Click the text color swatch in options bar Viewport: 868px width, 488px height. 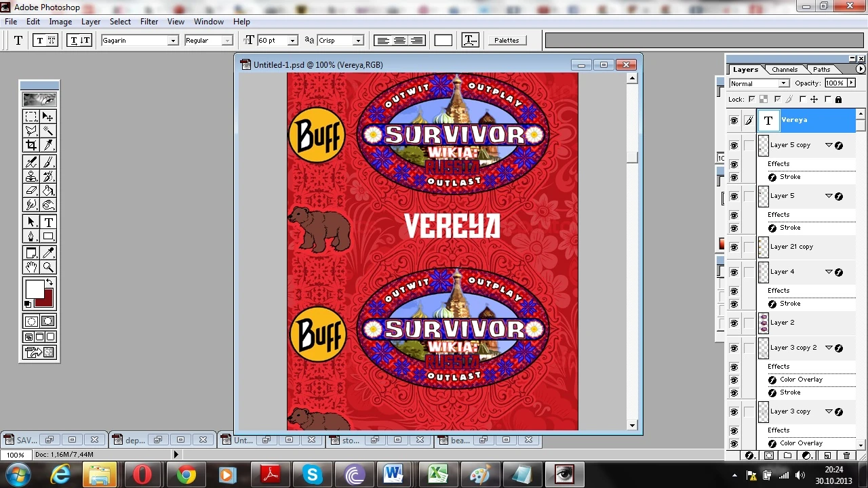(443, 41)
